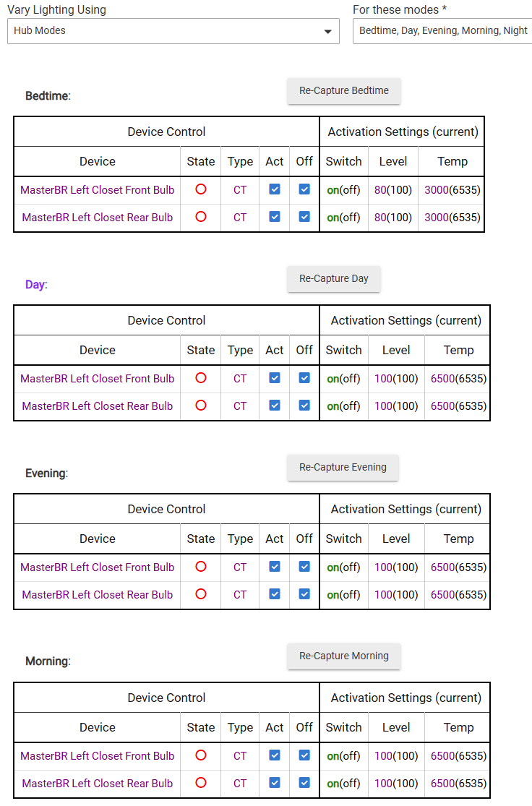The height and width of the screenshot is (806, 532).
Task: Click Evening Front Bulb's red state indicator
Action: 200,567
